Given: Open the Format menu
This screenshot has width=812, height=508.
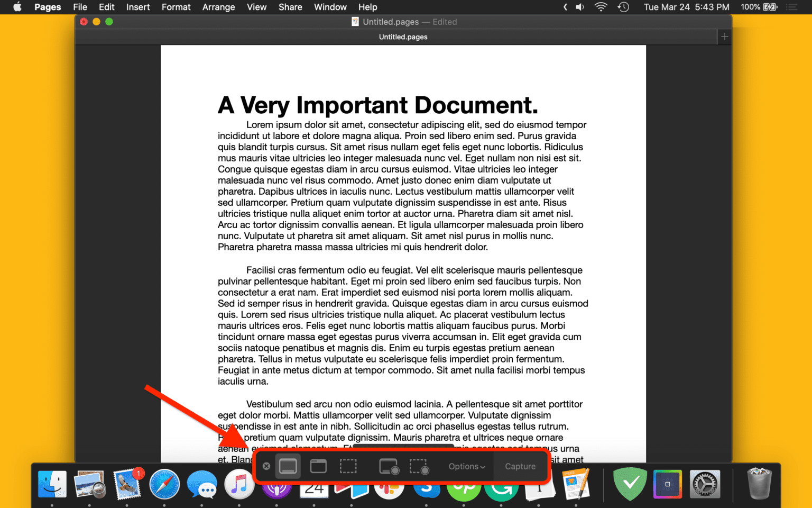Looking at the screenshot, I should coord(176,7).
